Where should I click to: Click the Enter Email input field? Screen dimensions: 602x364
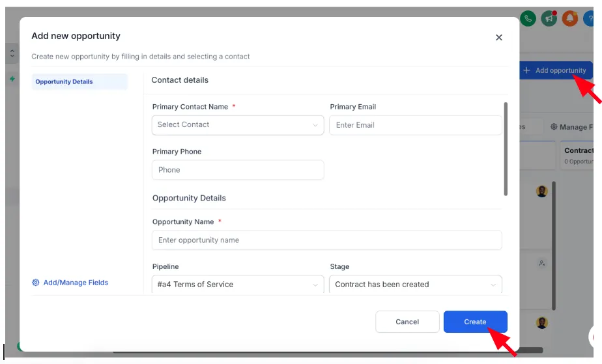pos(416,125)
